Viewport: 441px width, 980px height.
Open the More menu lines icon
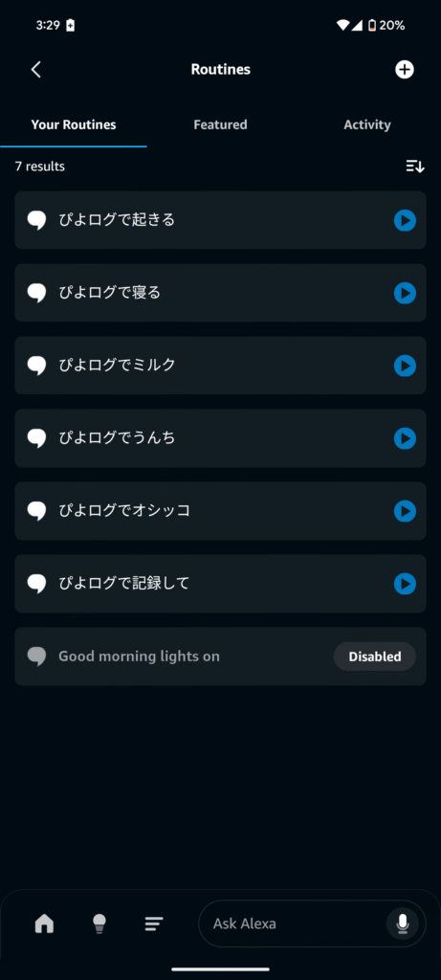tap(154, 924)
